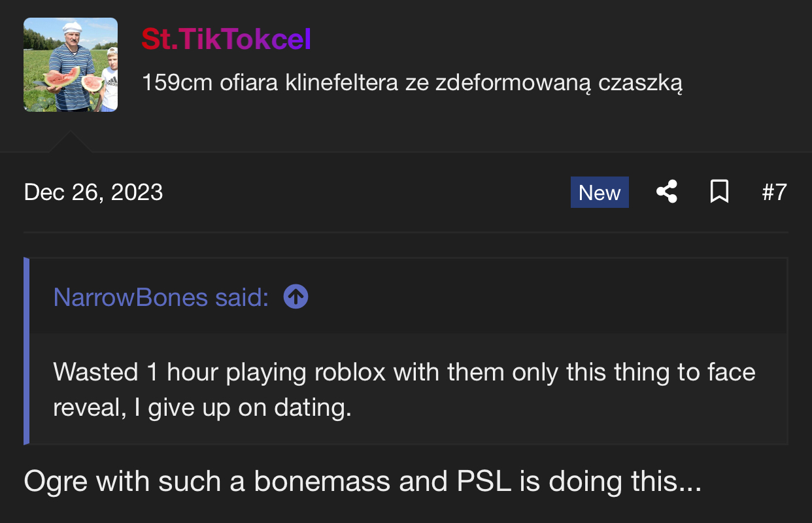Follow the 'NarrowBones said:' quote link
812x523 pixels.
click(161, 297)
